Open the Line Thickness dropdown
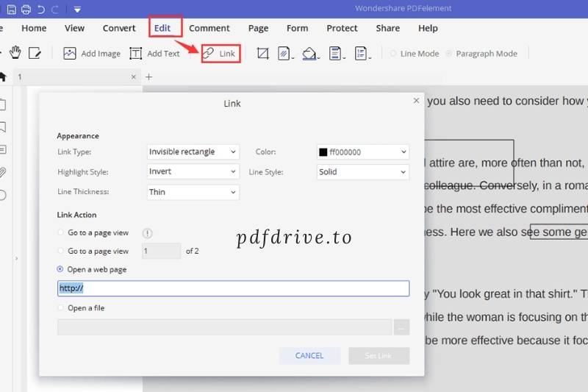This screenshot has width=588, height=392. [193, 192]
